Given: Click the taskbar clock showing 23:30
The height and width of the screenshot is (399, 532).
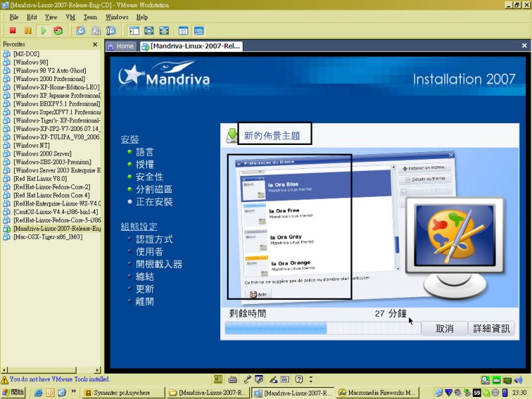Looking at the screenshot, I should [x=519, y=392].
